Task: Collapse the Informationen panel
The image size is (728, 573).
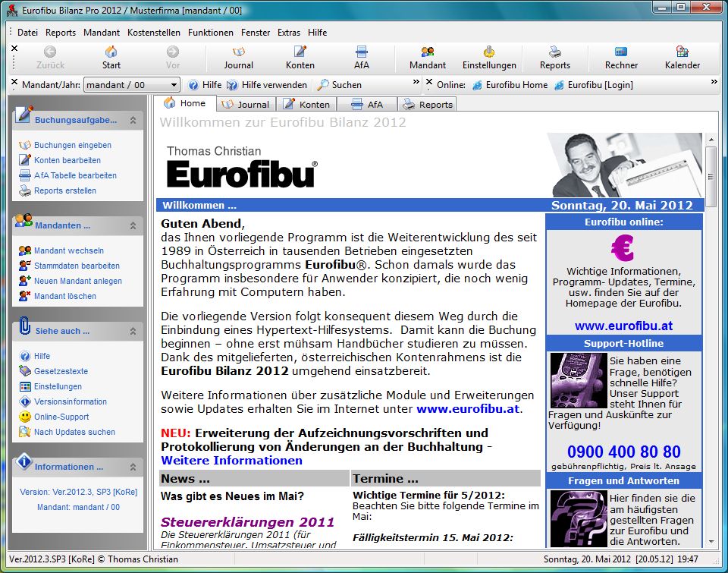Action: [133, 467]
